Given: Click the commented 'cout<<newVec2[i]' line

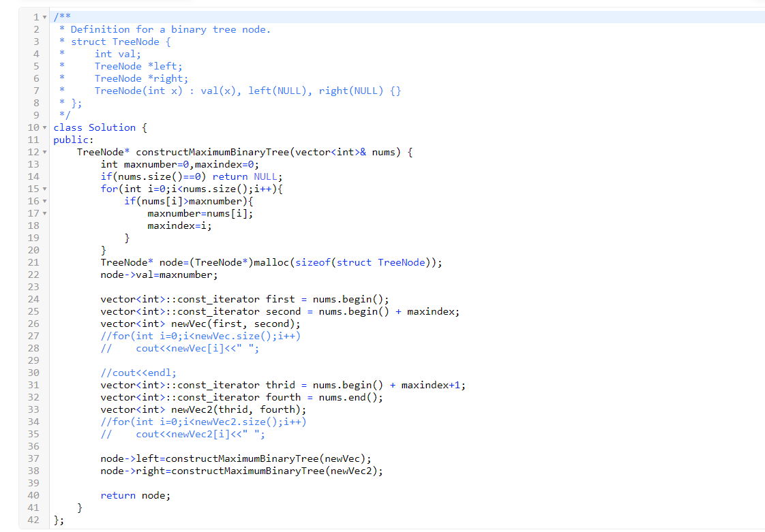Looking at the screenshot, I should pos(183,434).
